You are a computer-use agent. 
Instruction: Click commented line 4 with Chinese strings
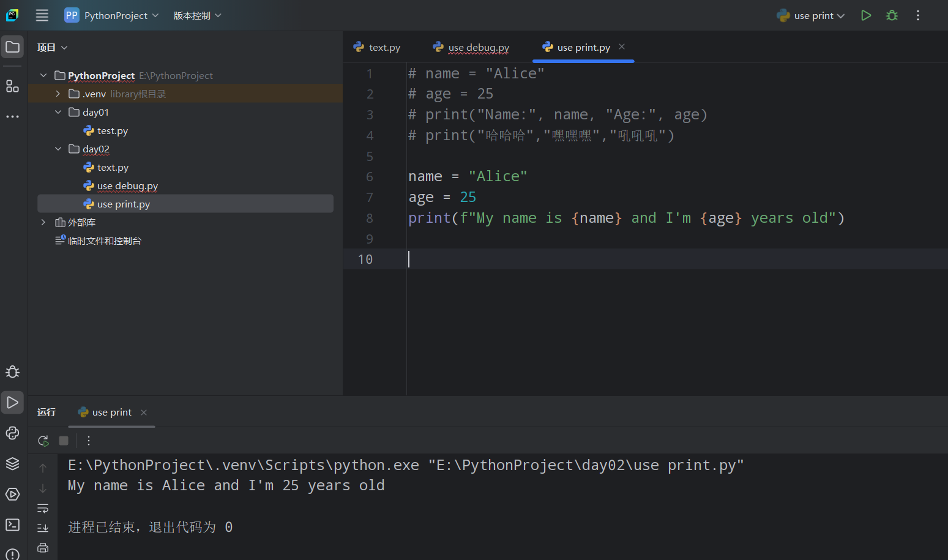pyautogui.click(x=541, y=135)
